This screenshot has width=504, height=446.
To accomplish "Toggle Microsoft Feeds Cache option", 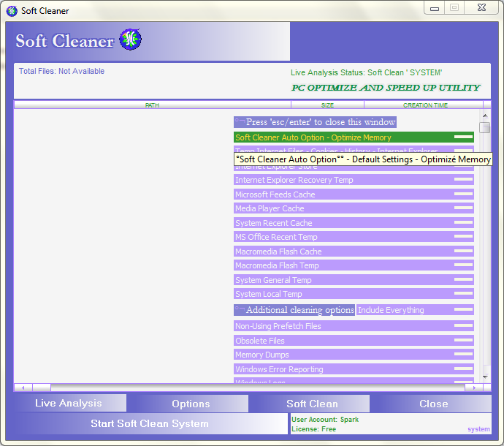I will point(354,194).
